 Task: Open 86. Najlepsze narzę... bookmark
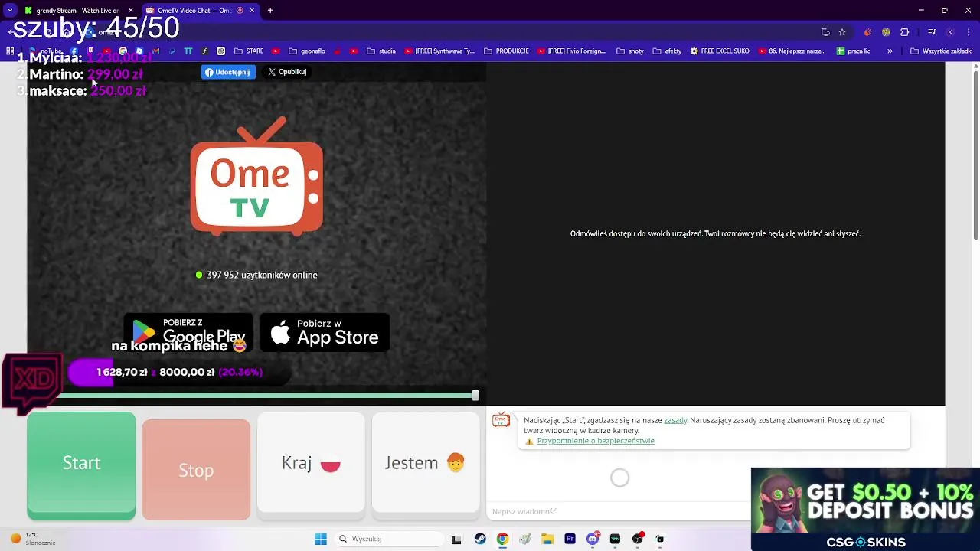(792, 51)
